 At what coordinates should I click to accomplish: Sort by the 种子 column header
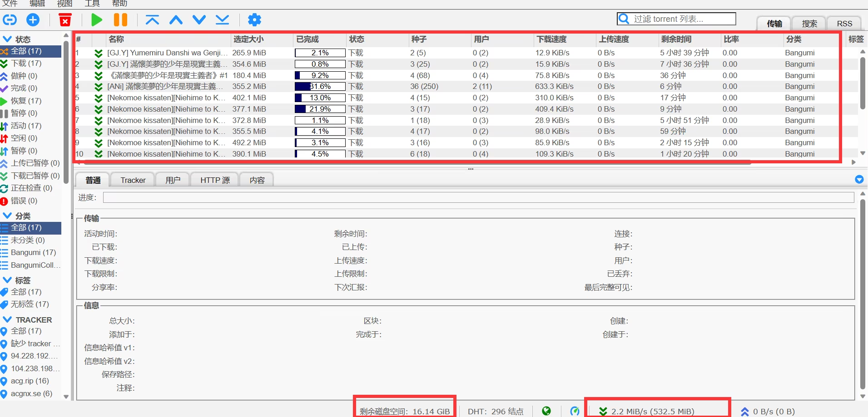[x=419, y=39]
